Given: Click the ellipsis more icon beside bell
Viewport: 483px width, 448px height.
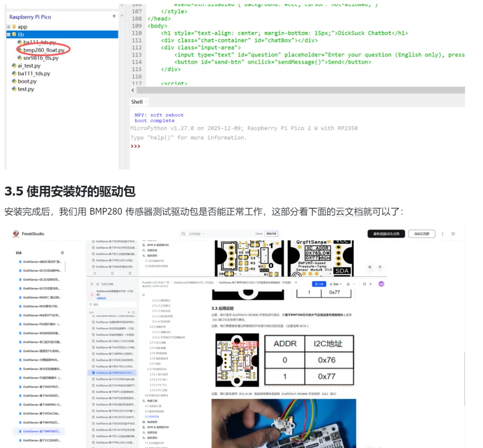Looking at the screenshot, I should click(x=354, y=284).
